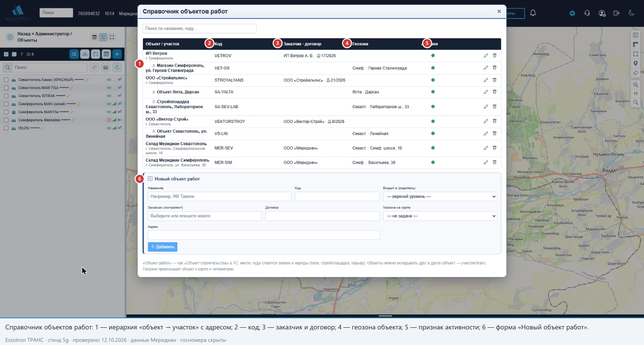Tick the checkbox for Симферополь Mercedes

[6, 120]
